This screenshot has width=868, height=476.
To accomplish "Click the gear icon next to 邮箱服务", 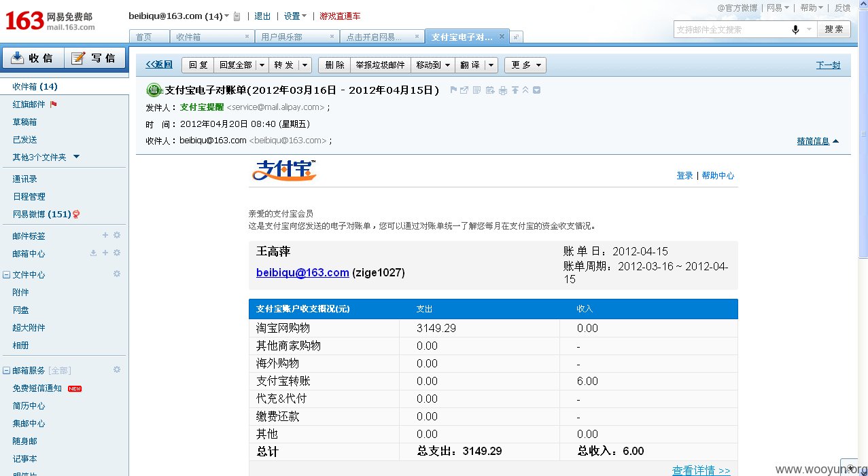I will [x=117, y=369].
